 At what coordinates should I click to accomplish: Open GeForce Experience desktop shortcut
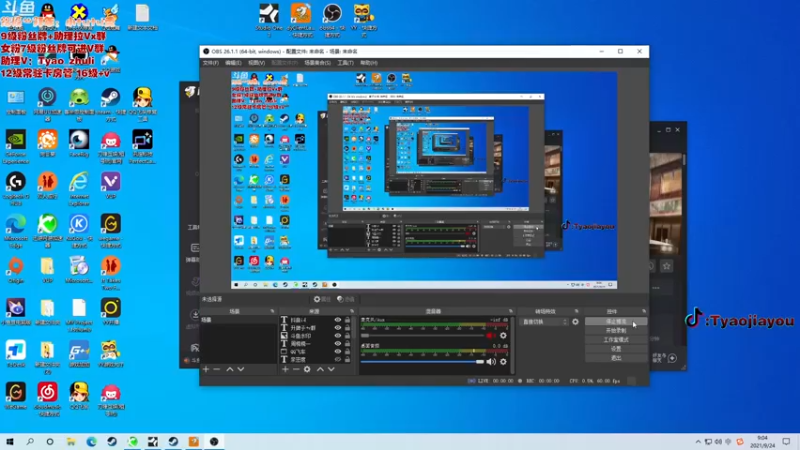coord(16,147)
